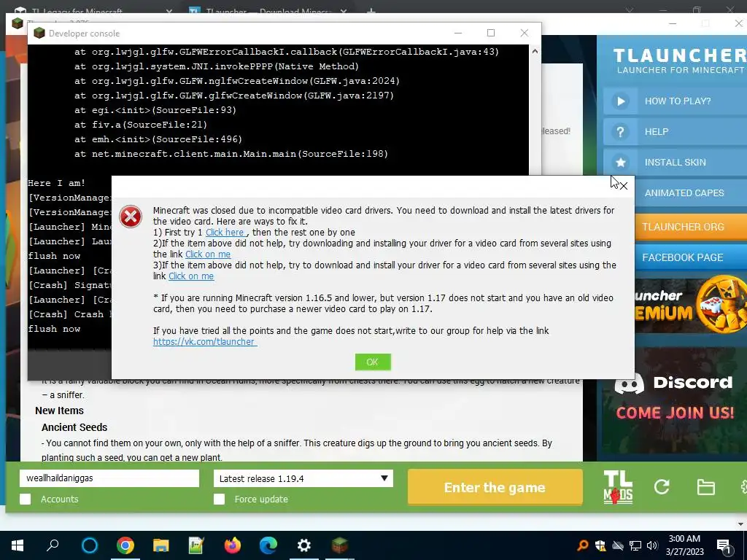747x560 pixels.
Task: Open the 'Click on me' link in step 2
Action: [x=208, y=254]
